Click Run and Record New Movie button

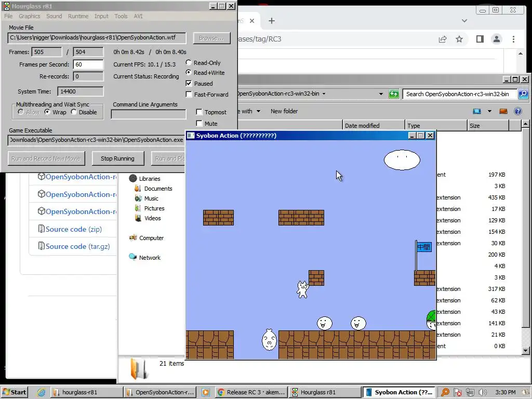click(46, 158)
